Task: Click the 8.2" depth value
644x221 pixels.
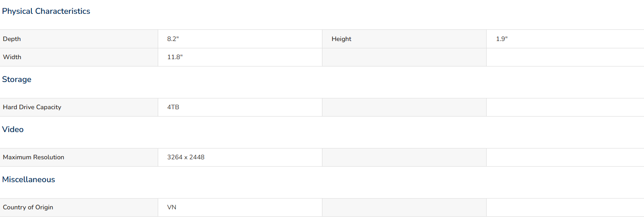Action: tap(173, 39)
